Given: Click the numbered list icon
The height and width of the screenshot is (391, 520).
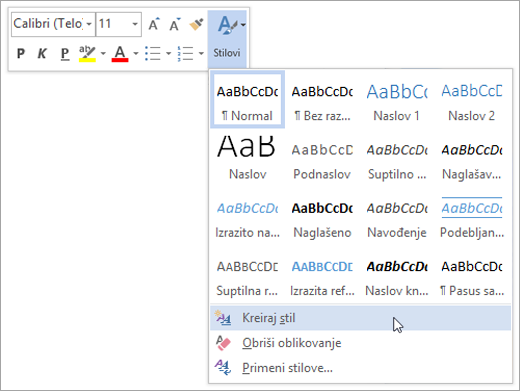Looking at the screenshot, I should tap(185, 53).
